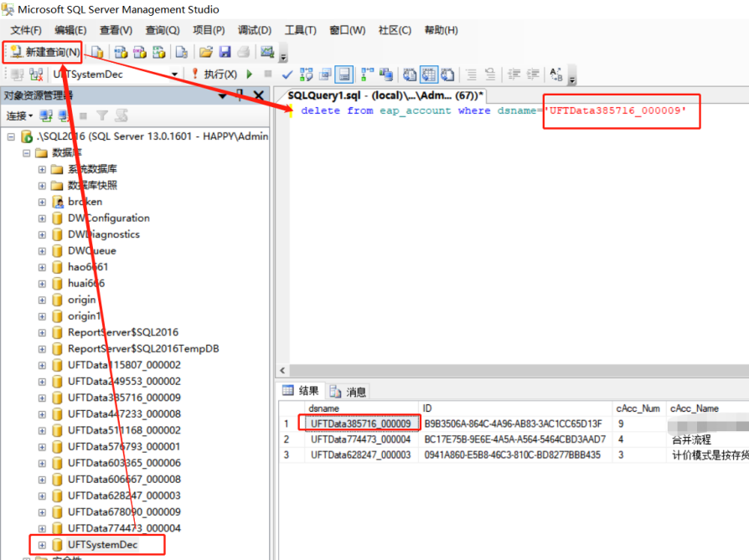The width and height of the screenshot is (749, 560).
Task: Expand the 系统数据库 folder
Action: pos(42,169)
